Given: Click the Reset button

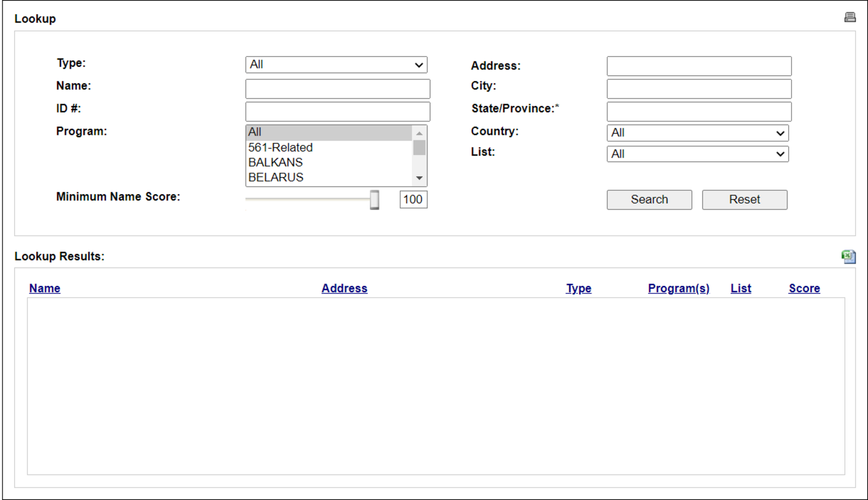Looking at the screenshot, I should click(x=744, y=200).
